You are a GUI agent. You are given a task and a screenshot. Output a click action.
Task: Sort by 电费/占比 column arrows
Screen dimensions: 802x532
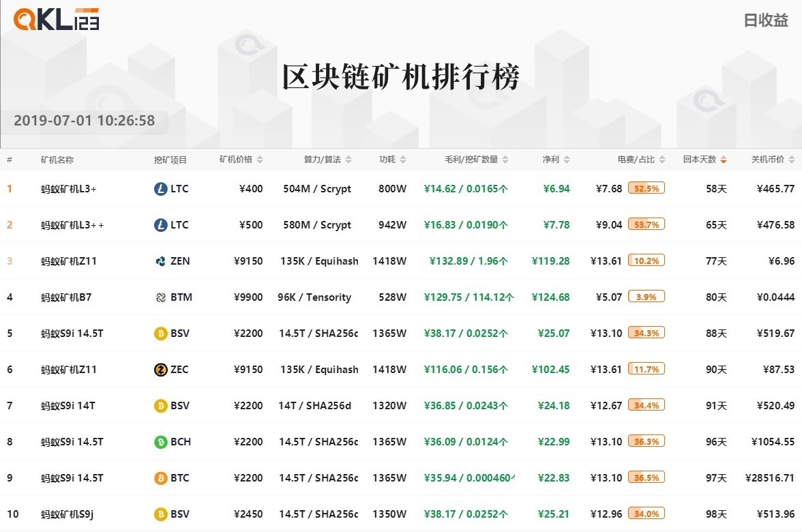point(662,160)
